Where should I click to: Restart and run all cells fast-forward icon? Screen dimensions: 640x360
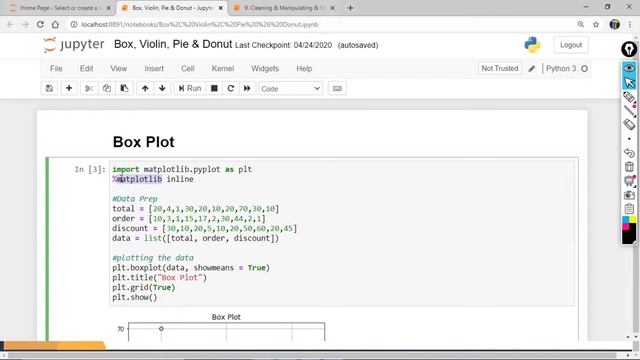coord(247,89)
